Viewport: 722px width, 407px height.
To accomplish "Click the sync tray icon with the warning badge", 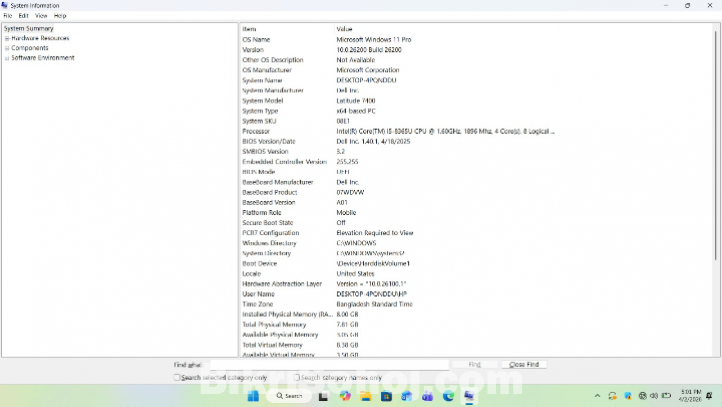I will click(x=612, y=395).
